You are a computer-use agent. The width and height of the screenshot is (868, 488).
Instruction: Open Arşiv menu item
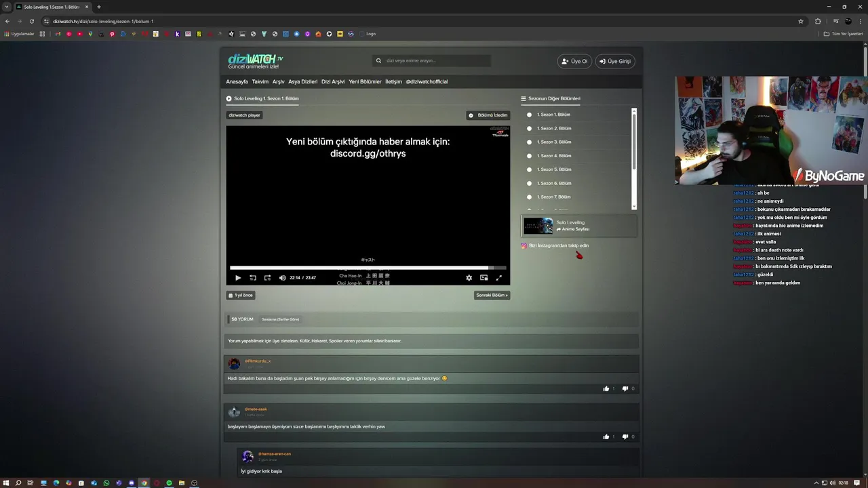coord(279,81)
